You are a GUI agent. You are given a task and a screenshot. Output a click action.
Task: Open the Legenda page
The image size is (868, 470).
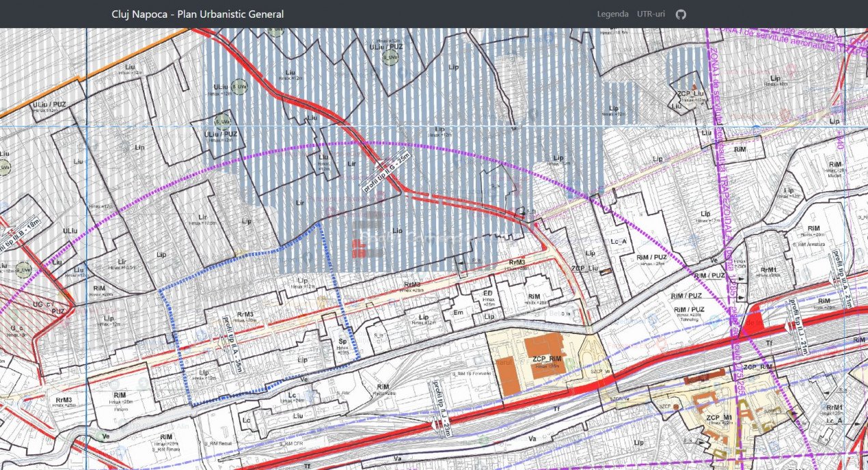click(x=612, y=14)
